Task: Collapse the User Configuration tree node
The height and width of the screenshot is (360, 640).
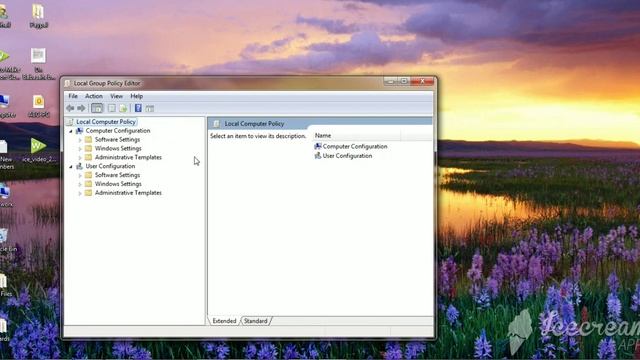Action: tap(71, 167)
